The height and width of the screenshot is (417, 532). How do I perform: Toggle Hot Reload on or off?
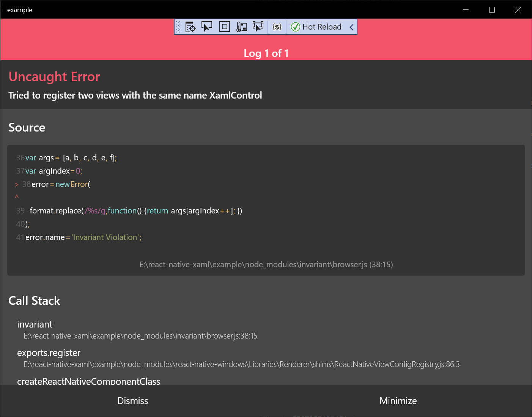[x=322, y=27]
